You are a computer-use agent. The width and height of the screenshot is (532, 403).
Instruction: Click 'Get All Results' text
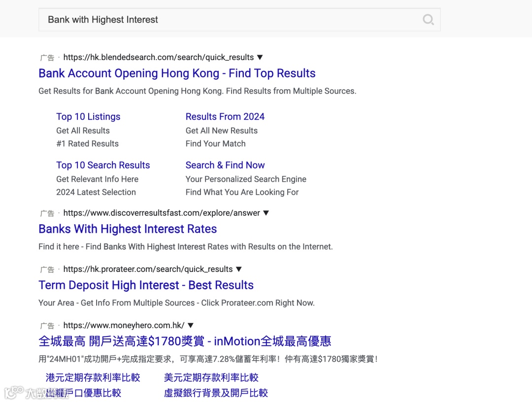83,131
